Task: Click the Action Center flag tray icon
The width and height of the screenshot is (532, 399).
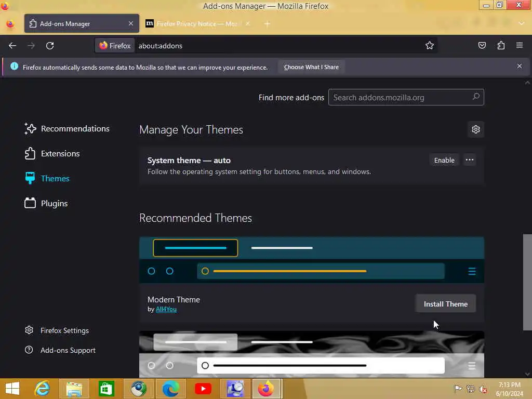Action: point(458,389)
